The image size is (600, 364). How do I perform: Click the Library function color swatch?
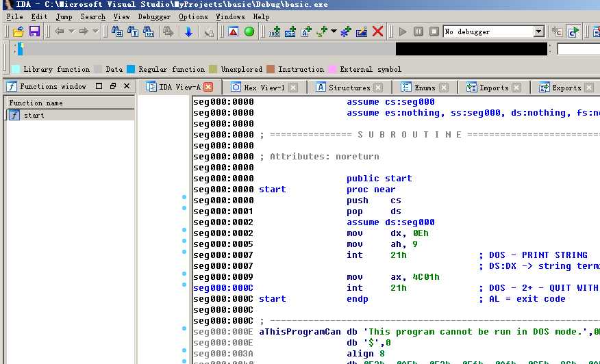[16, 69]
